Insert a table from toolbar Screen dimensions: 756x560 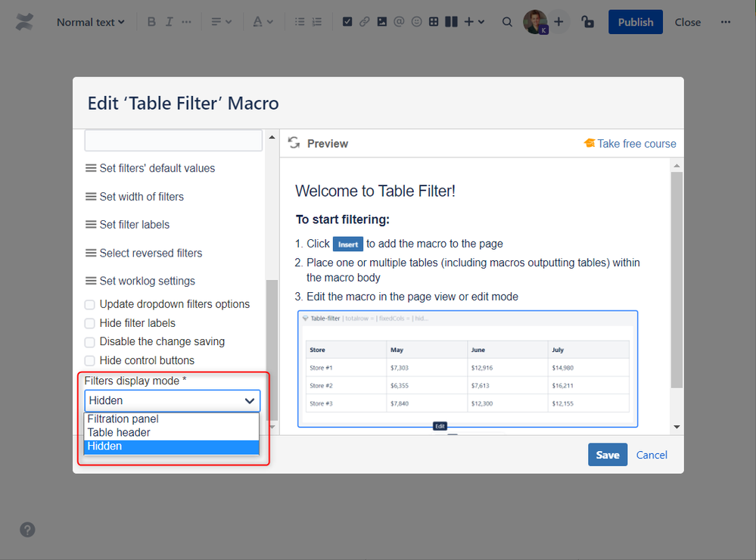pyautogui.click(x=434, y=22)
